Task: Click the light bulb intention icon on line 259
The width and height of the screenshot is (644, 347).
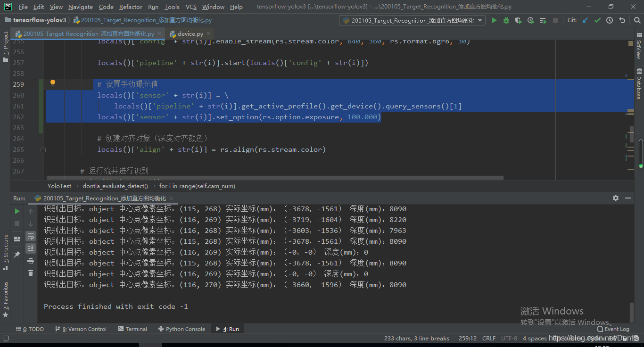Action: (53, 83)
